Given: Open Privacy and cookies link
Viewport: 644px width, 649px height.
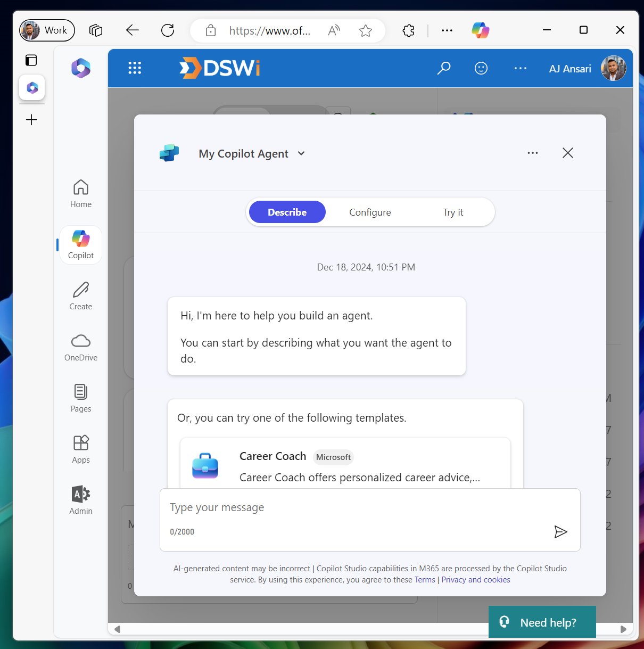Looking at the screenshot, I should coord(476,580).
